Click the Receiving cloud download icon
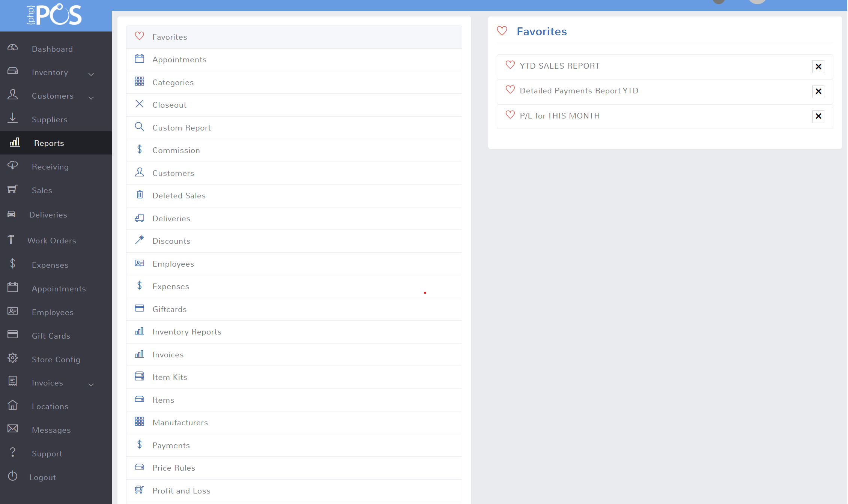 tap(13, 165)
